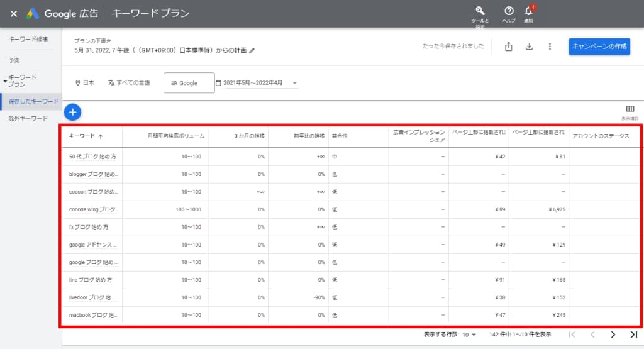Click the ¥42 bid value cell
This screenshot has height=349, width=644.
point(500,157)
